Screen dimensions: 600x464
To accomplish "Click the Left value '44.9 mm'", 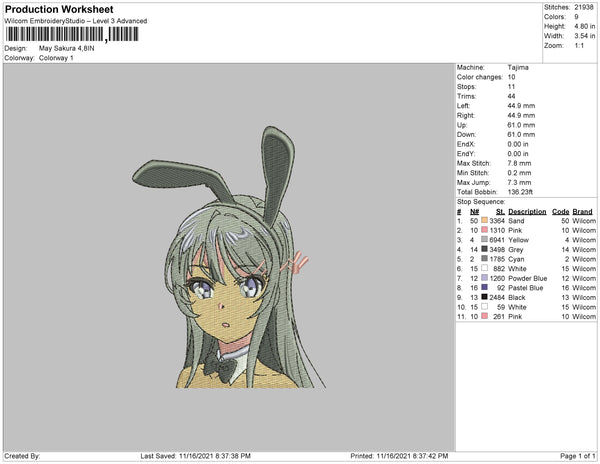I will pyautogui.click(x=522, y=106).
